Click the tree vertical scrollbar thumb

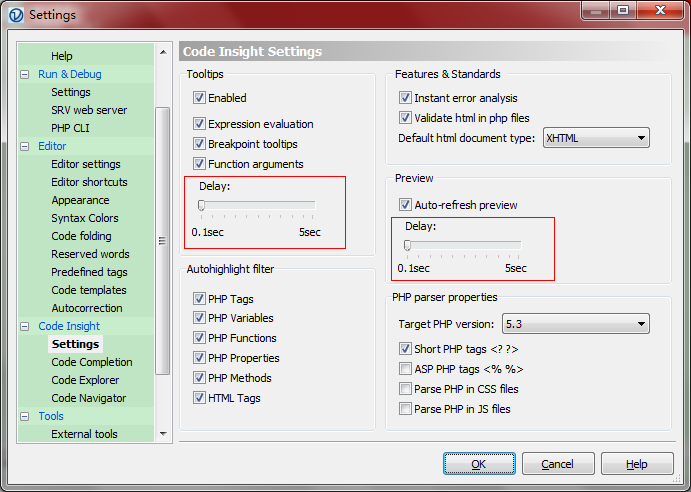pyautogui.click(x=163, y=241)
